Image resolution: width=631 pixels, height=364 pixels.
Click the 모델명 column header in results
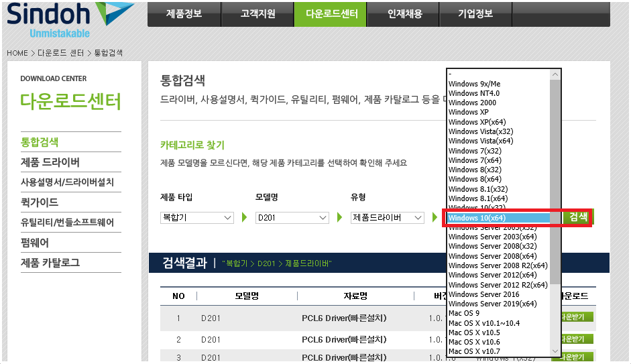pyautogui.click(x=247, y=296)
